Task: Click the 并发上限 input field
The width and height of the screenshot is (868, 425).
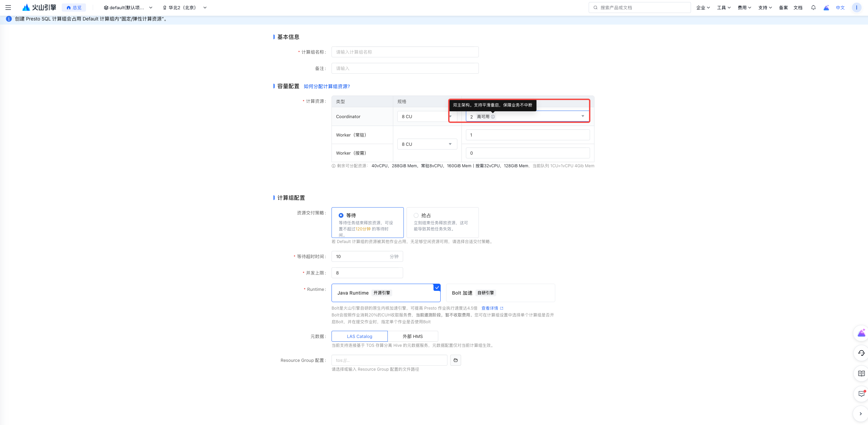Action: pyautogui.click(x=367, y=273)
